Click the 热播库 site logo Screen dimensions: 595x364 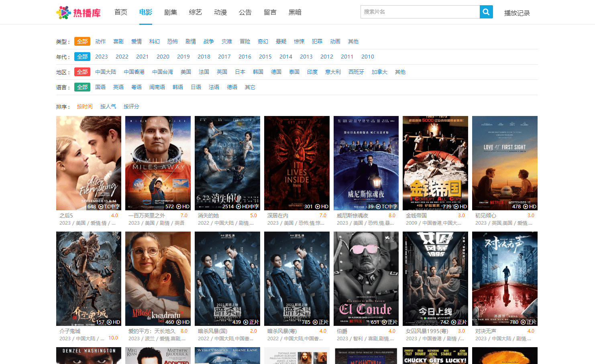78,12
